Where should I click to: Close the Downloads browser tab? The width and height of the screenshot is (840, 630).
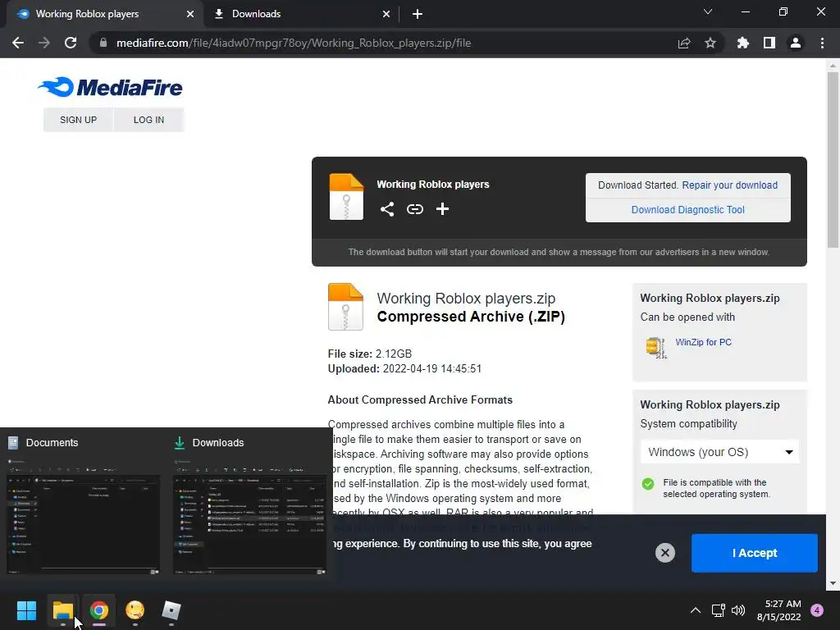coord(386,14)
